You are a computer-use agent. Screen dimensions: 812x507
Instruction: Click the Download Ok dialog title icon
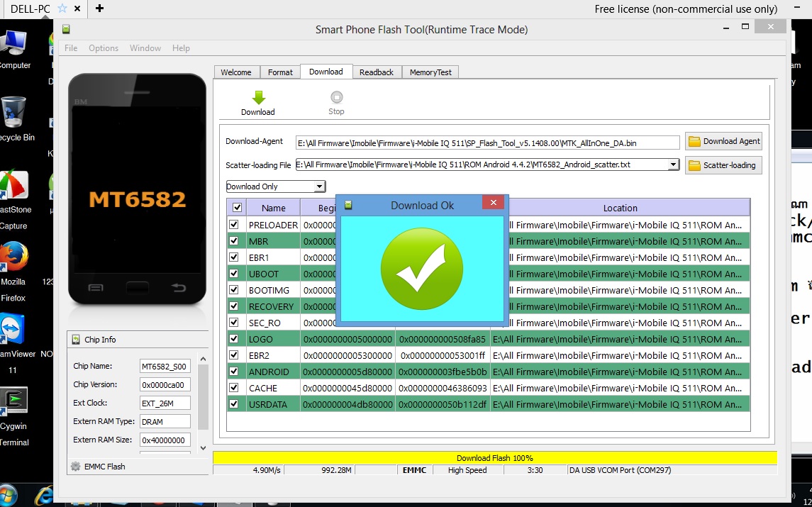click(348, 205)
